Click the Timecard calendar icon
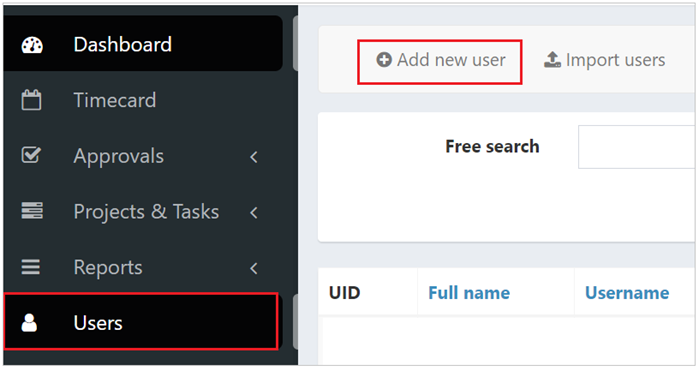This screenshot has height=371, width=699. [x=31, y=100]
